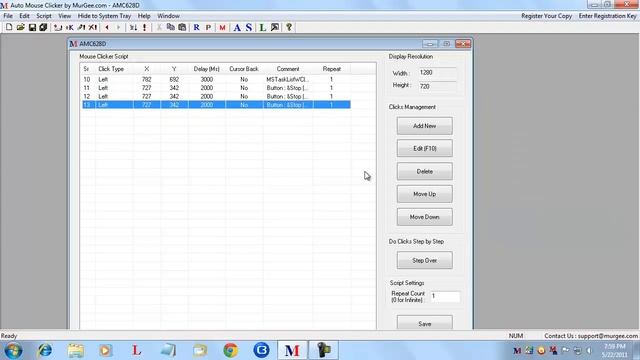Open the Windows Start menu
The width and height of the screenshot is (640, 360).
point(13,350)
